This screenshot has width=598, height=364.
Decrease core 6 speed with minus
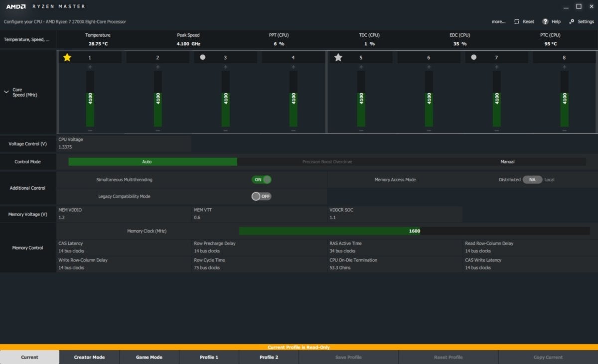[429, 130]
